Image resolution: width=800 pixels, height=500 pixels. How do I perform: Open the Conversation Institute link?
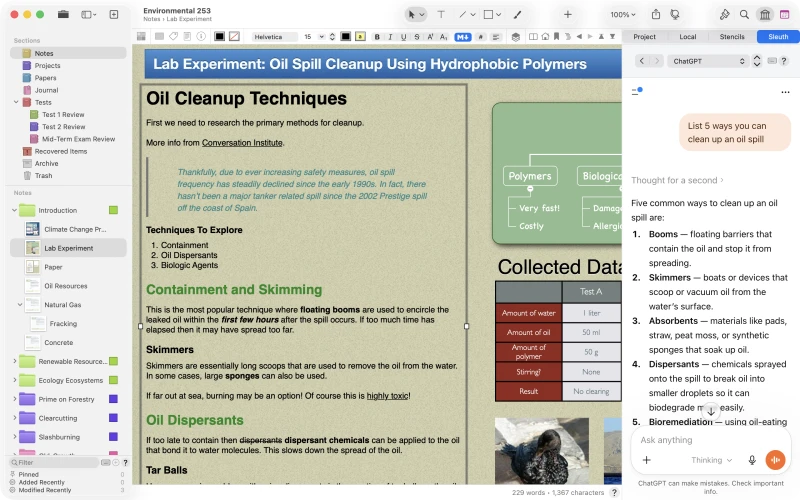click(x=242, y=143)
